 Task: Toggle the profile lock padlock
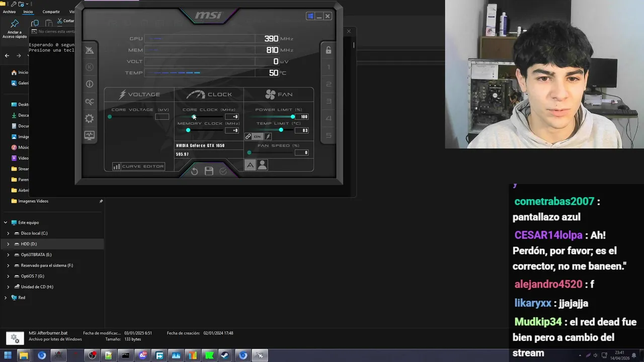pyautogui.click(x=329, y=50)
